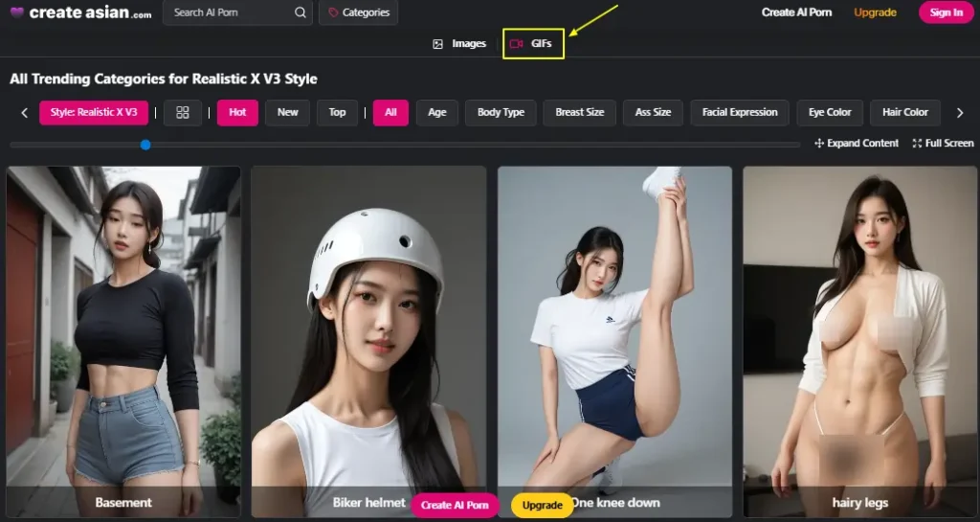Screen dimensions: 980x522
Task: Open the Facial Expression filter
Action: pyautogui.click(x=740, y=112)
